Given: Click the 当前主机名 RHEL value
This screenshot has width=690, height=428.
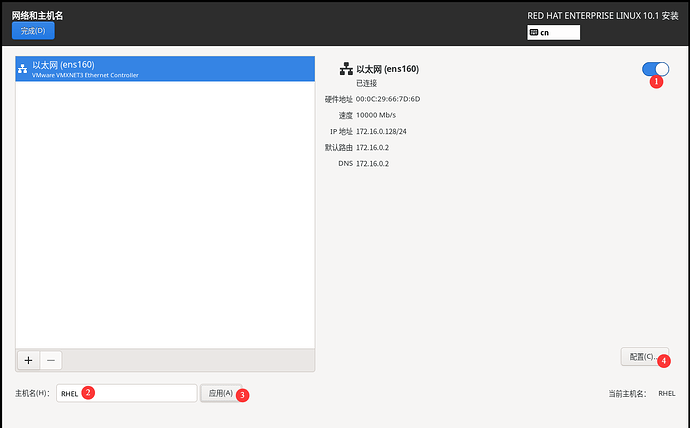Looking at the screenshot, I should (x=667, y=393).
